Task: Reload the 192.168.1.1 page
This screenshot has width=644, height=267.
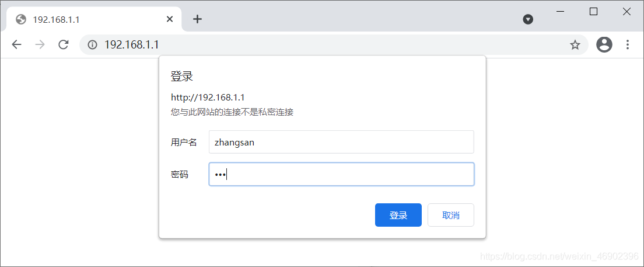Action: tap(63, 44)
